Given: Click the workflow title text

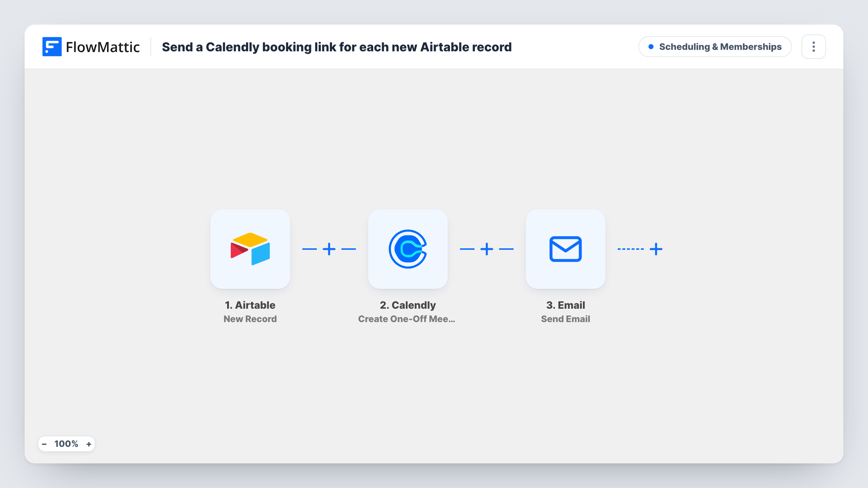Looking at the screenshot, I should point(337,47).
